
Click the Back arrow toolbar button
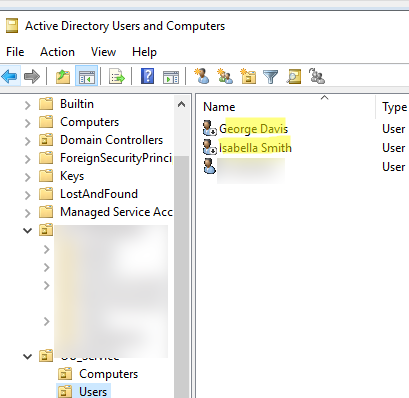9,76
